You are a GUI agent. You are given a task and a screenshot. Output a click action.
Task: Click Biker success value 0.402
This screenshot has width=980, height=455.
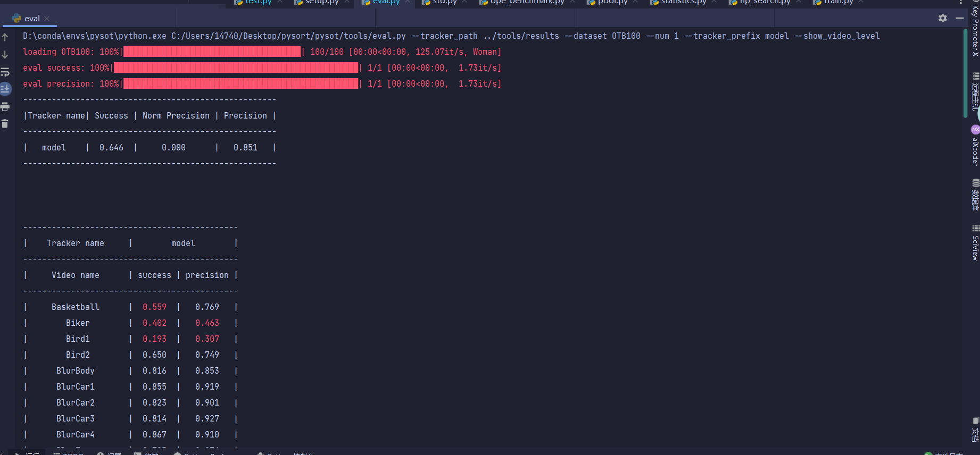[x=154, y=323]
